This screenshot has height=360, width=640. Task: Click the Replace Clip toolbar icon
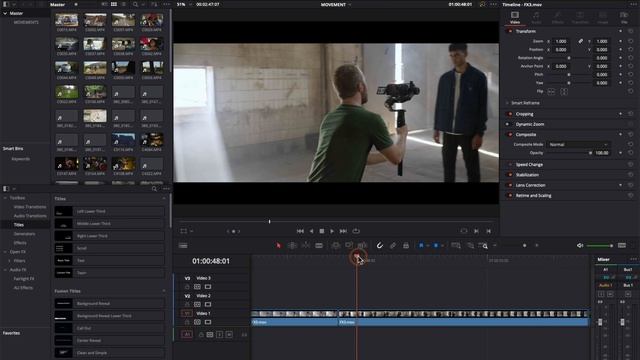362,245
